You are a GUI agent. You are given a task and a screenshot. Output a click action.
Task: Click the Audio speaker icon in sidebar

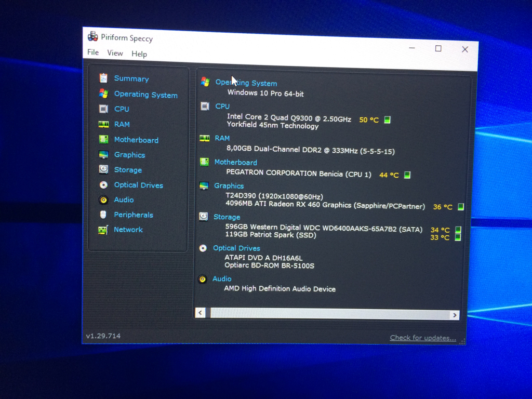click(x=103, y=199)
